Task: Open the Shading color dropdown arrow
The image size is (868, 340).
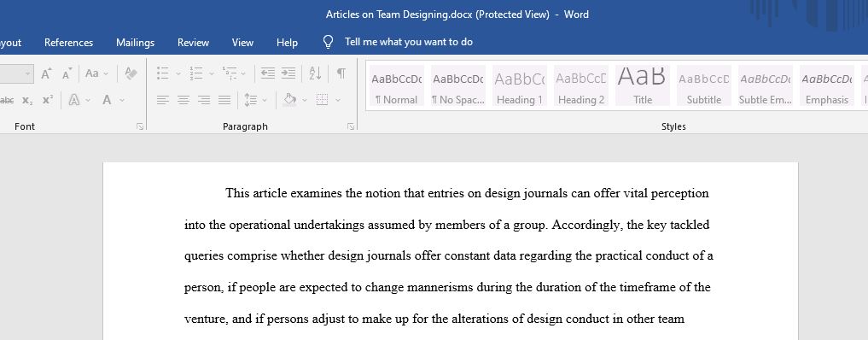Action: pos(305,100)
